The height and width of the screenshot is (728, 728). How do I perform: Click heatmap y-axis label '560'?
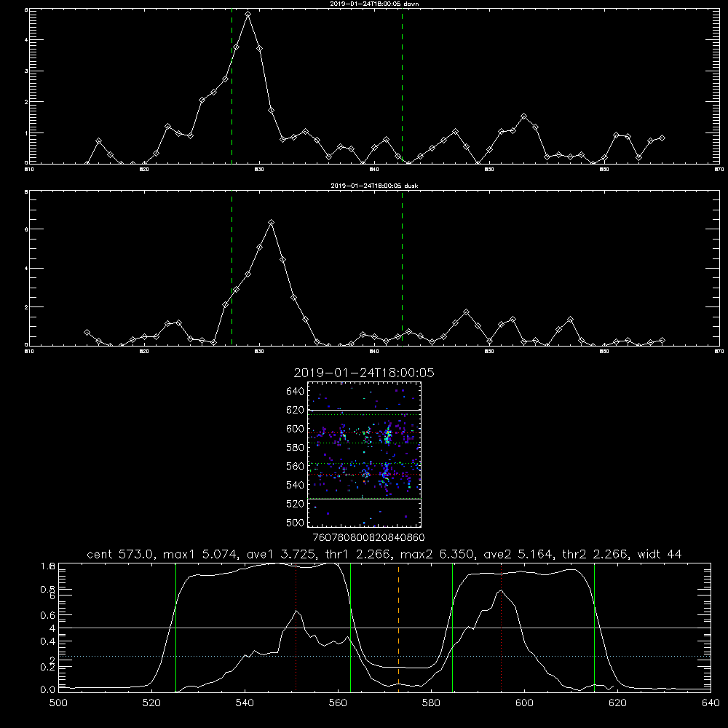click(x=296, y=466)
